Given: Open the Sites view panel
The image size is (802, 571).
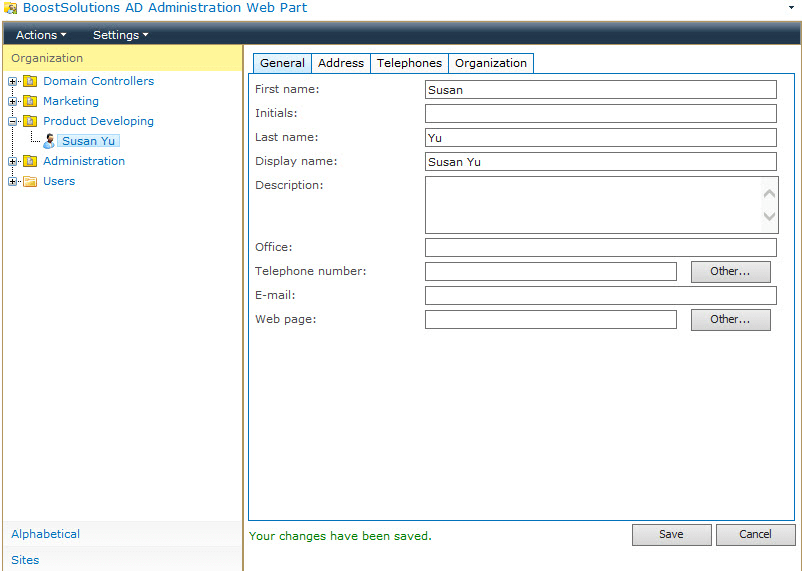Looking at the screenshot, I should 123,560.
